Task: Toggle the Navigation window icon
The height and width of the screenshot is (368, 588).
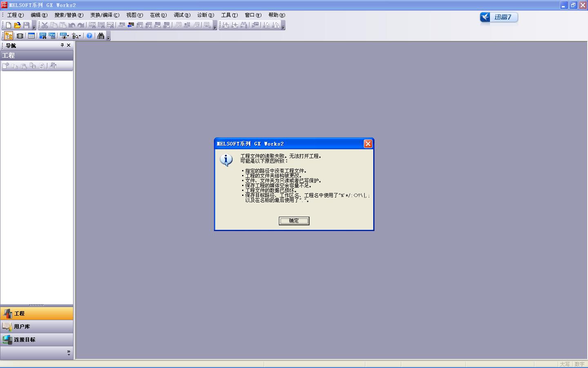Action: pos(8,36)
